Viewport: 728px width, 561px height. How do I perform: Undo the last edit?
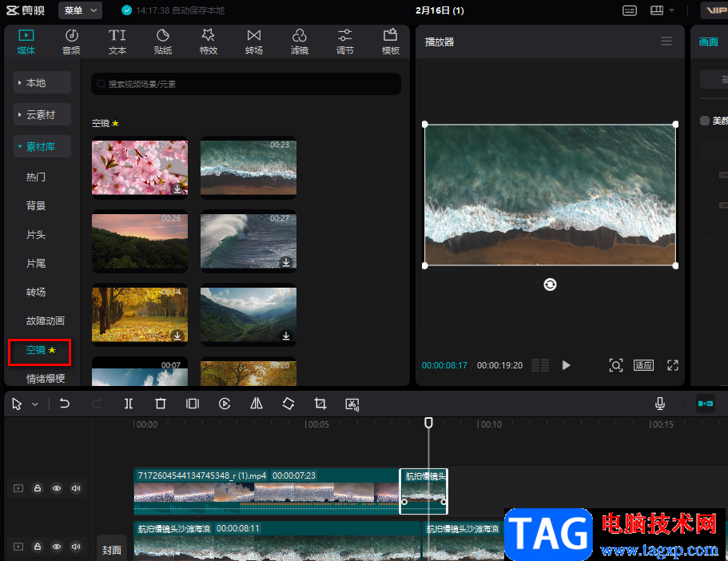point(65,404)
